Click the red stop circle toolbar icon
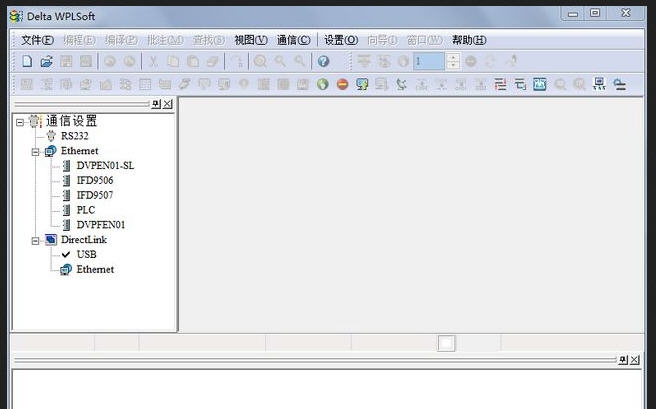 click(x=342, y=84)
